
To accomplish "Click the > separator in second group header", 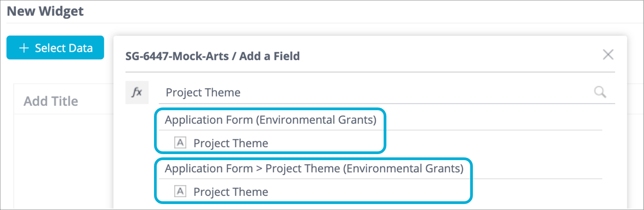I will (259, 168).
